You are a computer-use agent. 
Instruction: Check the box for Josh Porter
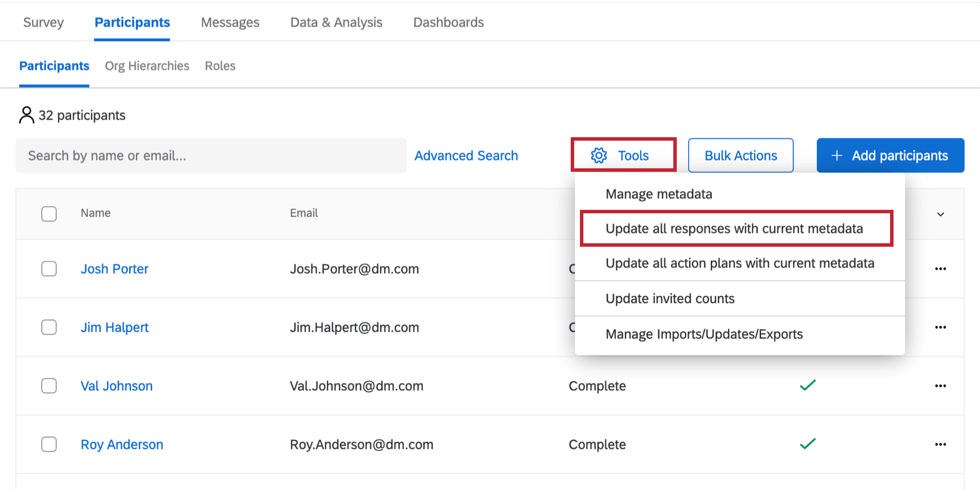(x=49, y=269)
